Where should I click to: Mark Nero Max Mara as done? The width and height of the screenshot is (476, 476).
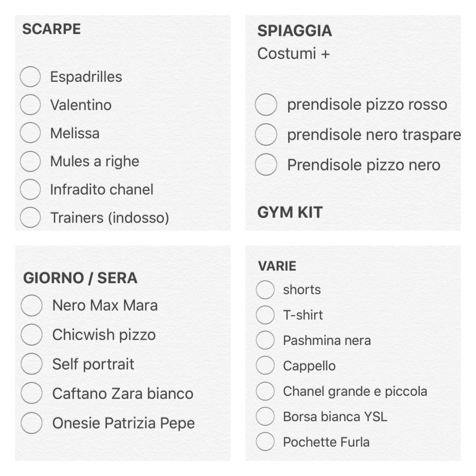tap(32, 305)
